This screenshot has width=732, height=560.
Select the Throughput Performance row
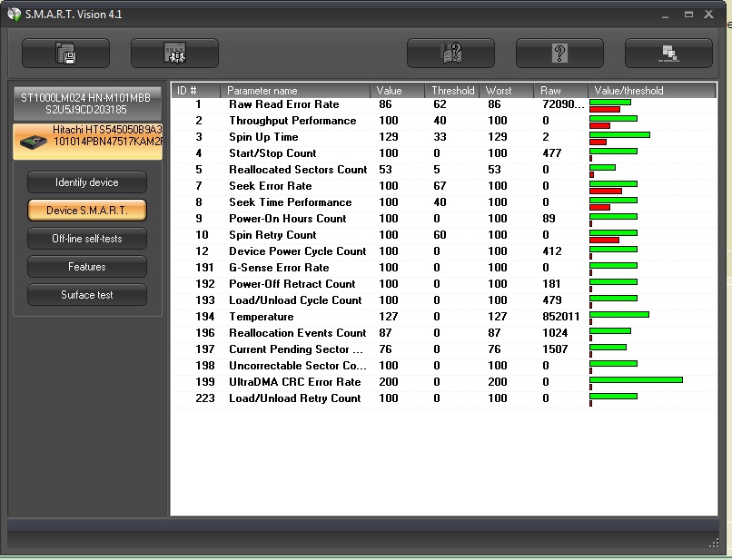click(x=444, y=121)
